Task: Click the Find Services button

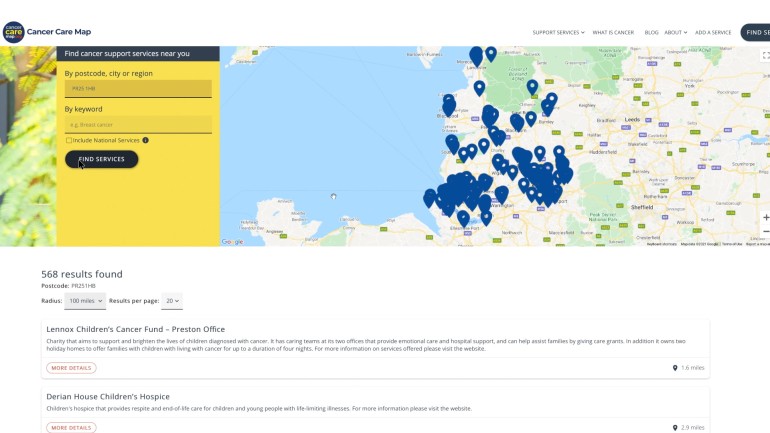Action: 102,159
